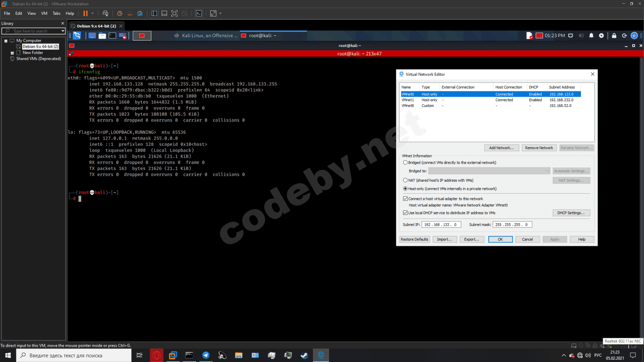Click the Subnet IP field
The width and height of the screenshot is (644, 362).
coord(441,224)
